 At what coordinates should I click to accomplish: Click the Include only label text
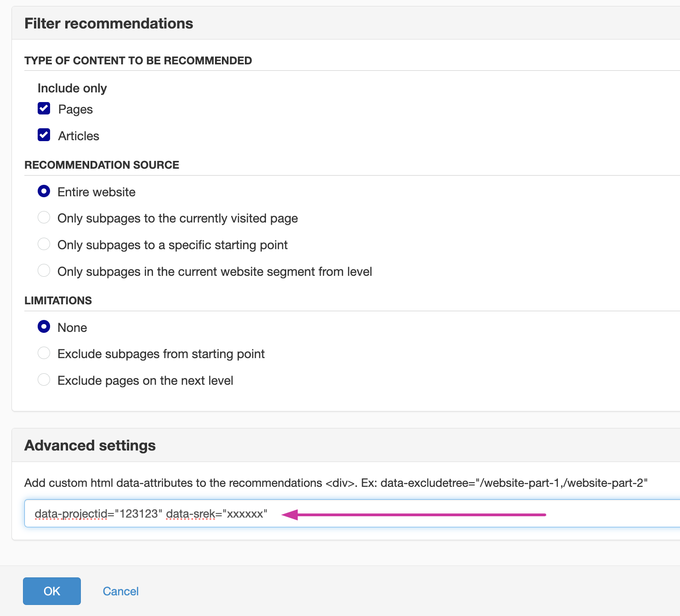(x=72, y=88)
